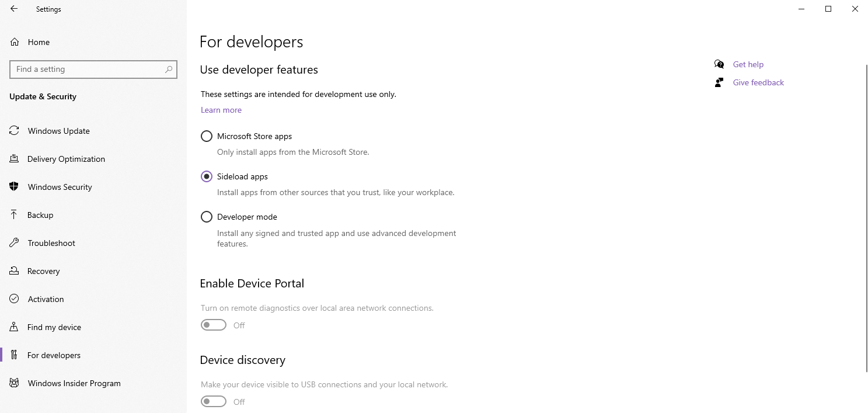Screen dimensions: 868x413
Task: Click the Get help icon
Action: (x=719, y=64)
